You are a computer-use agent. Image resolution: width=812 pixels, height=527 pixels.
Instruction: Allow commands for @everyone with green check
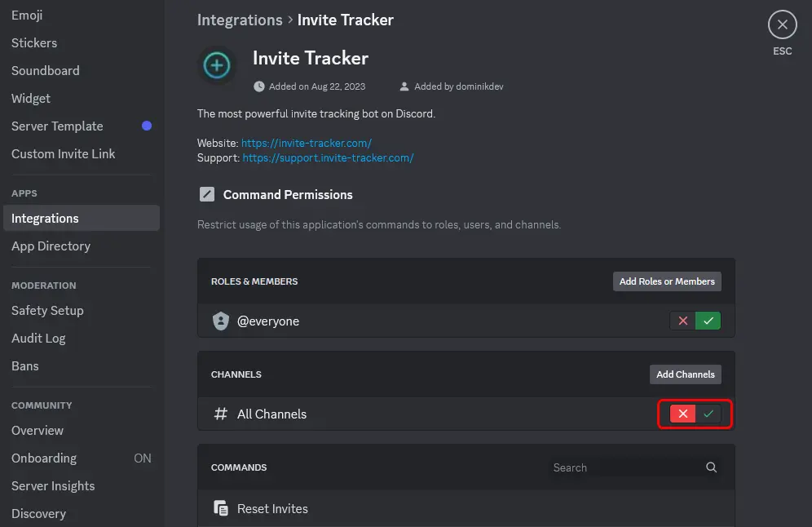(708, 321)
